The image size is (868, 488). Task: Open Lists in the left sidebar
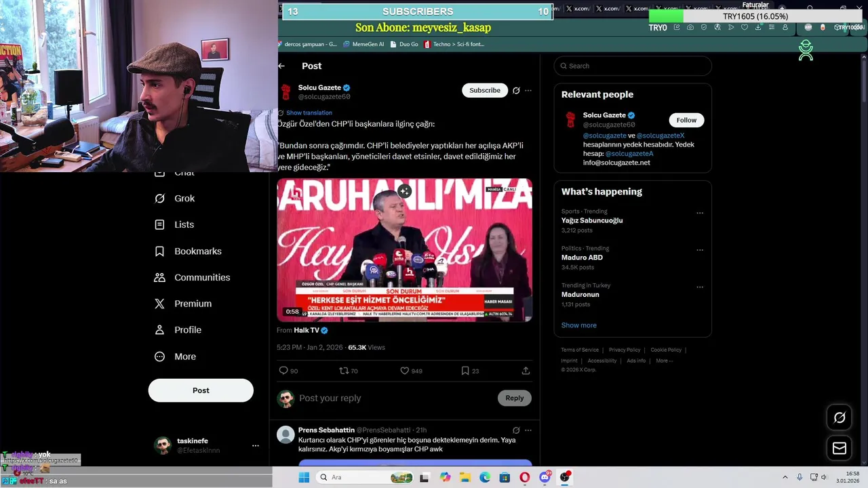(174, 224)
